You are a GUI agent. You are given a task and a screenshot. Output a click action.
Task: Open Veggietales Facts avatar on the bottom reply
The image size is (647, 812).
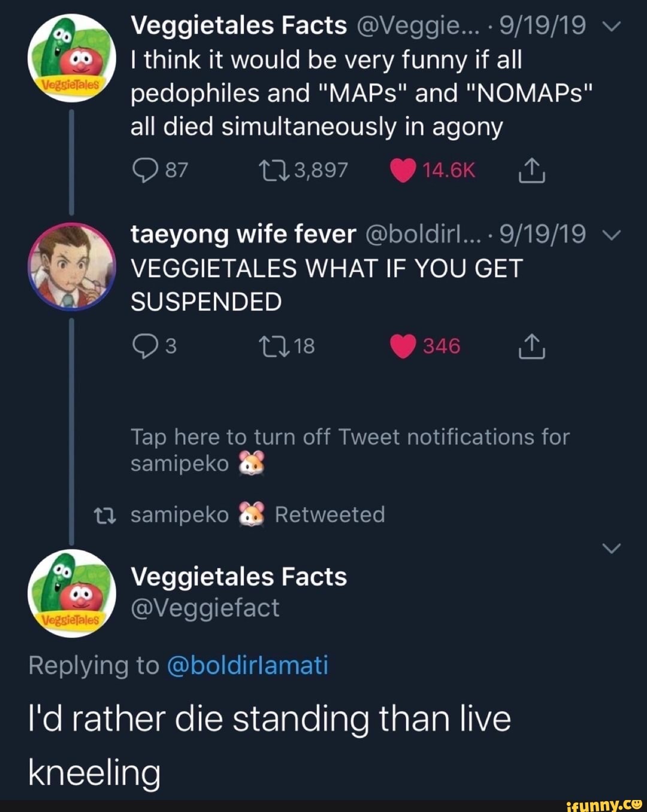[71, 592]
